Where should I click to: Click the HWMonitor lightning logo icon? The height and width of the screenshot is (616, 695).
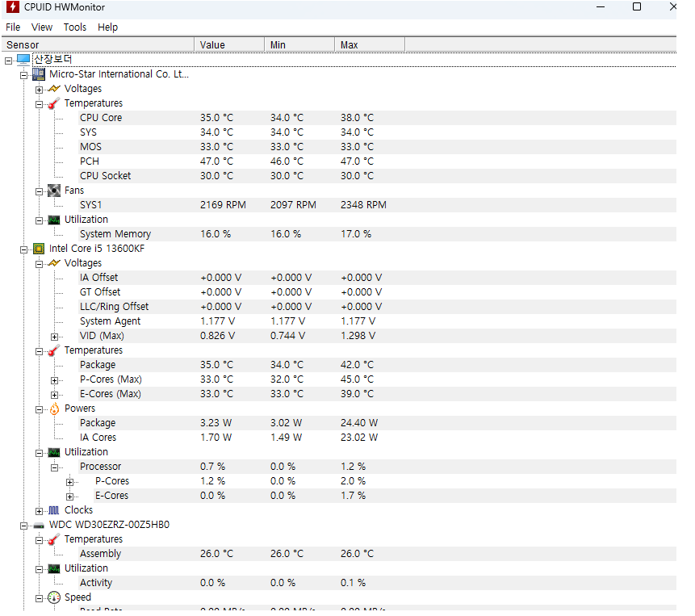pyautogui.click(x=12, y=6)
